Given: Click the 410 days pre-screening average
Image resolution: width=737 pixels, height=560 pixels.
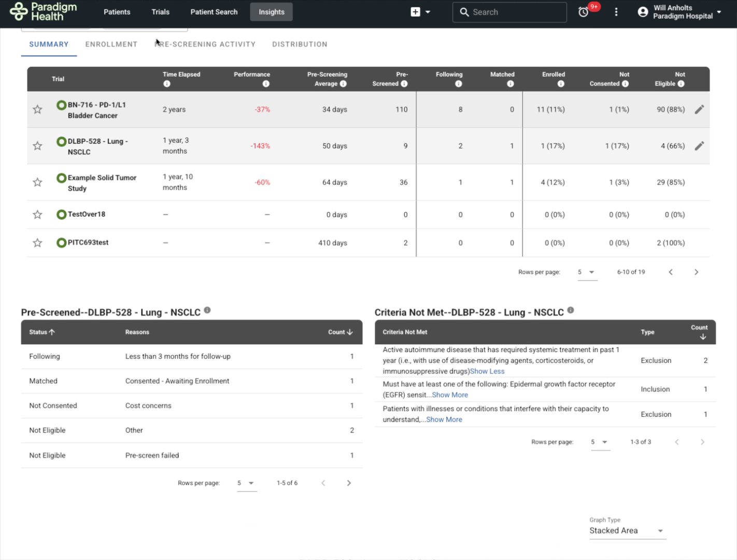Looking at the screenshot, I should coord(333,243).
